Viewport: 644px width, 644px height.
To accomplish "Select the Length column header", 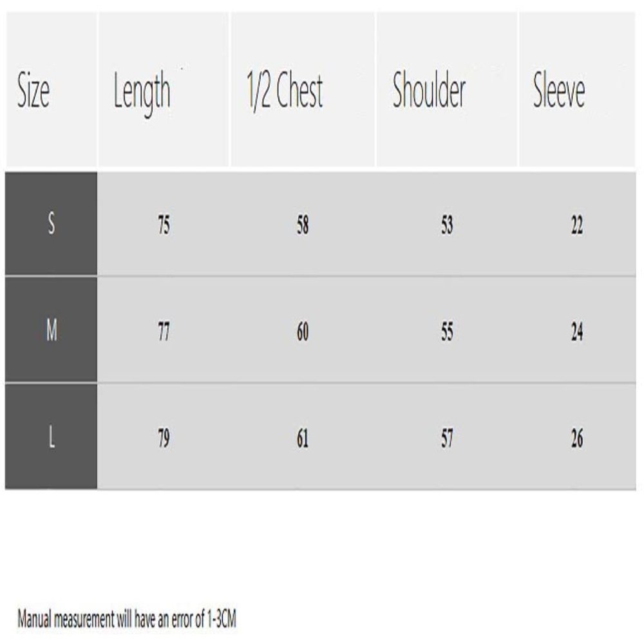I will click(142, 93).
